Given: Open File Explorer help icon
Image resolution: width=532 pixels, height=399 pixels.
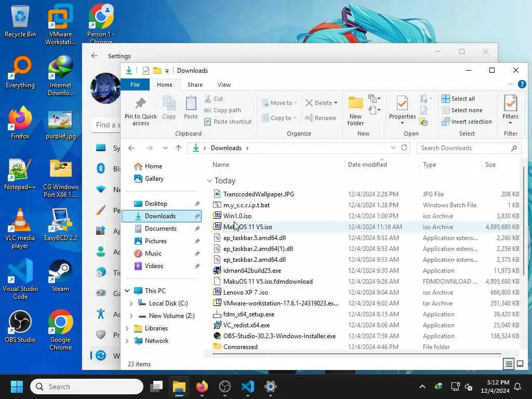Looking at the screenshot, I should 522,84.
